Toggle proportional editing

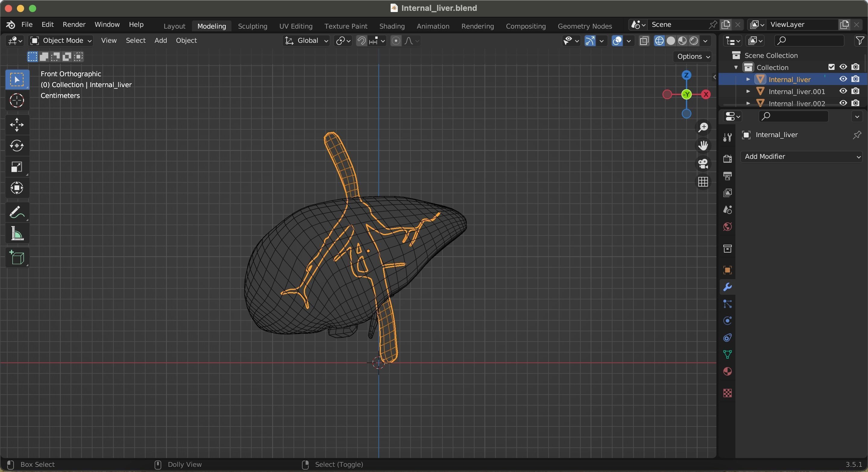(396, 41)
